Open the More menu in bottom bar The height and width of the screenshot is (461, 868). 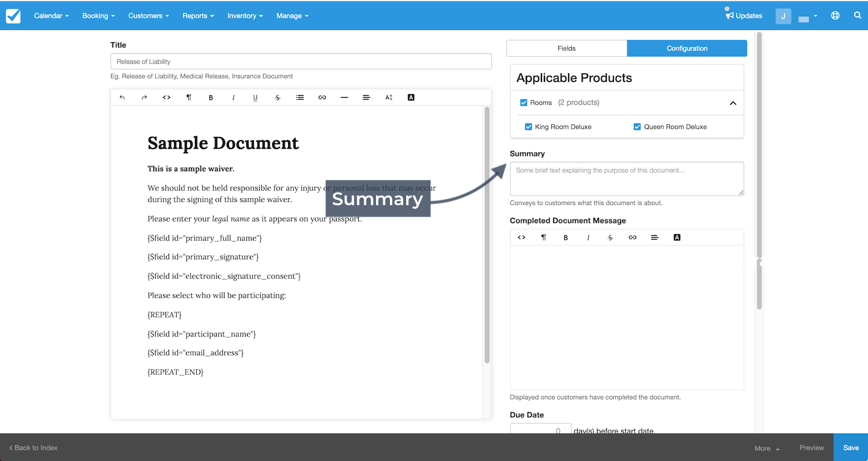(767, 448)
